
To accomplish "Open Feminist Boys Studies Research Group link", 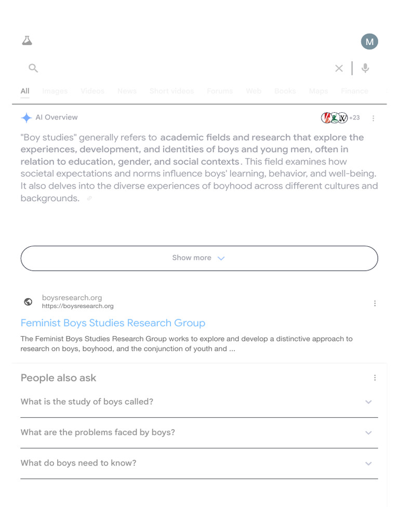I will pyautogui.click(x=113, y=323).
